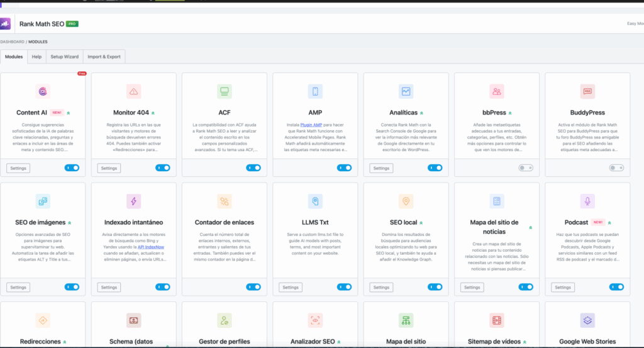Turn on the BuddyPress module switch
644x348 pixels.
point(616,168)
